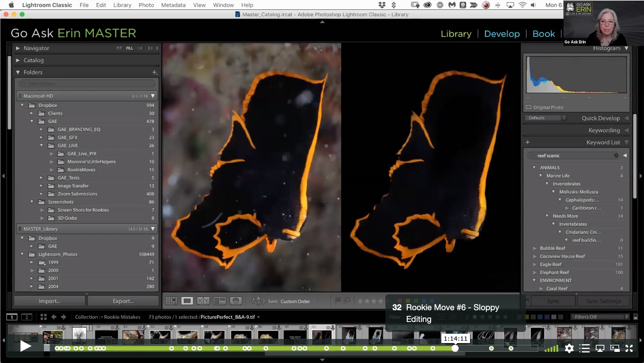
Task: Click in the 'reef scenic' keyword search field
Action: pos(573,156)
